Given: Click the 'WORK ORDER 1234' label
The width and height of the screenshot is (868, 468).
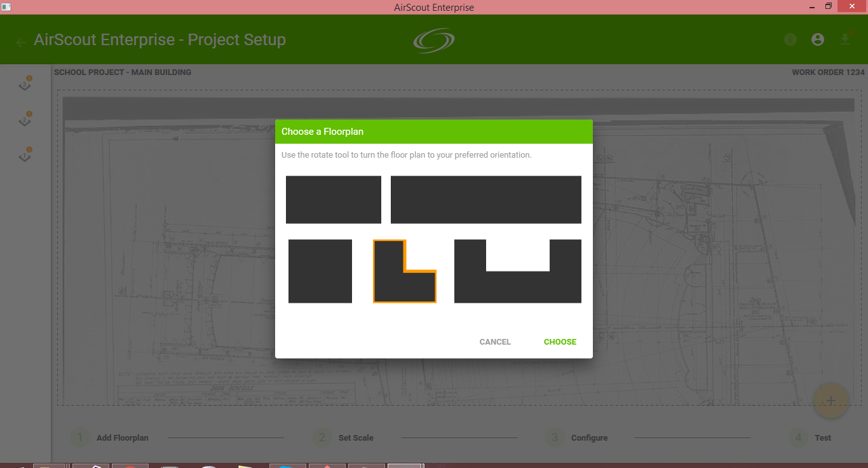Looking at the screenshot, I should 829,72.
